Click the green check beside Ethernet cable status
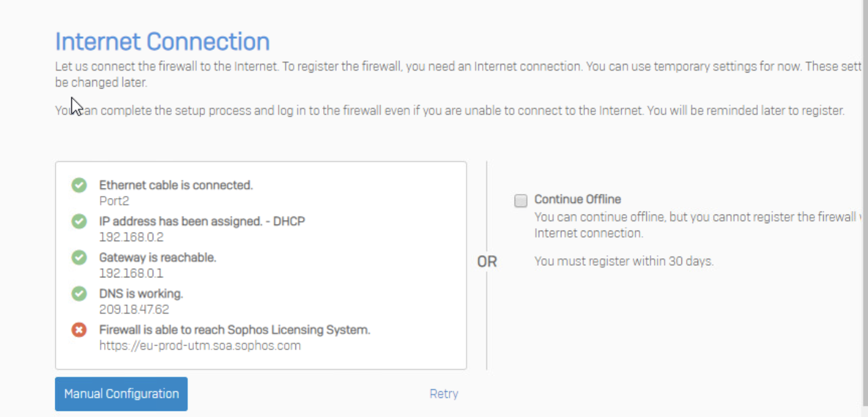868x417 pixels. coord(79,185)
